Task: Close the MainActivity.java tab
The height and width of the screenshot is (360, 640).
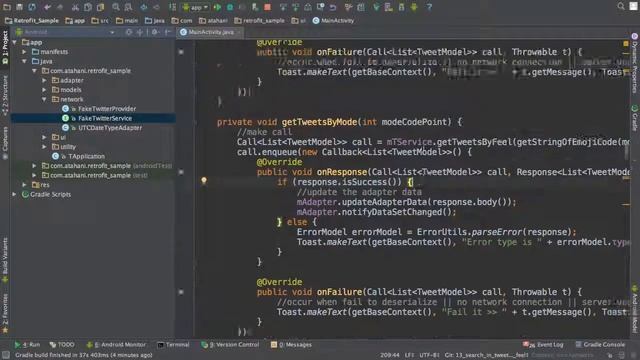Action: (239, 32)
